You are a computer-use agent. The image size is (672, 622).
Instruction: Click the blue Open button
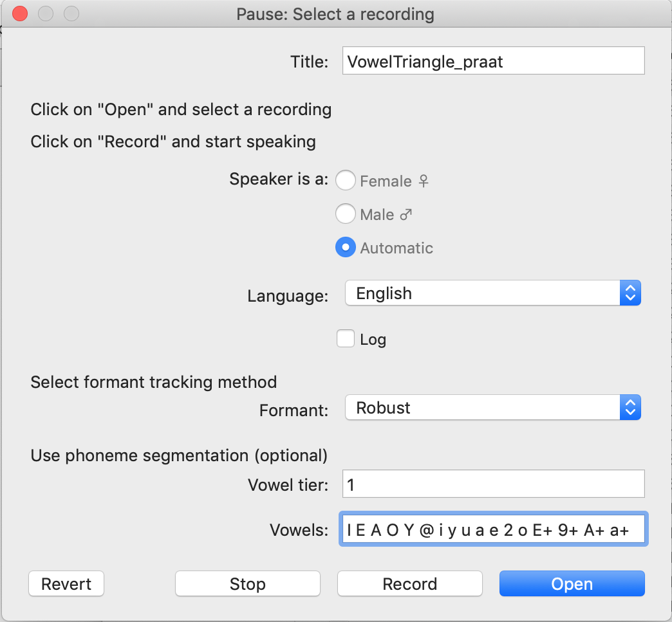click(572, 584)
